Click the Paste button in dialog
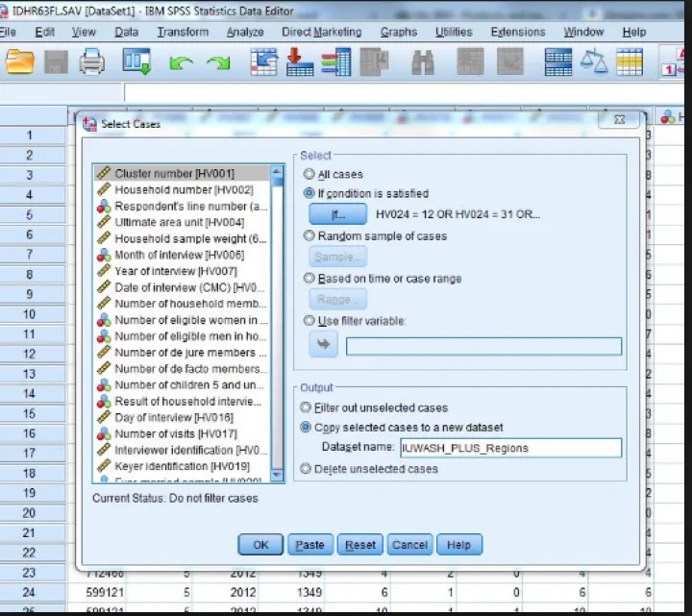The width and height of the screenshot is (692, 616). pyautogui.click(x=309, y=545)
